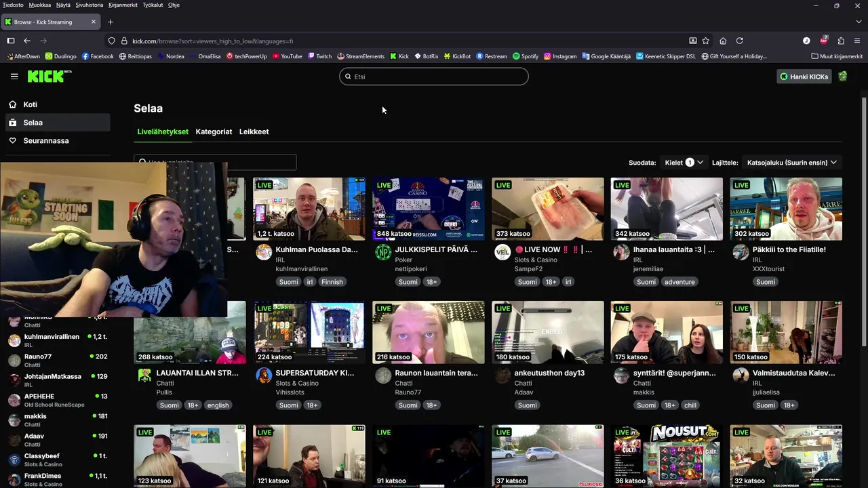Open Classybeef in sidebar list
This screenshot has height=488, width=868.
point(57,460)
